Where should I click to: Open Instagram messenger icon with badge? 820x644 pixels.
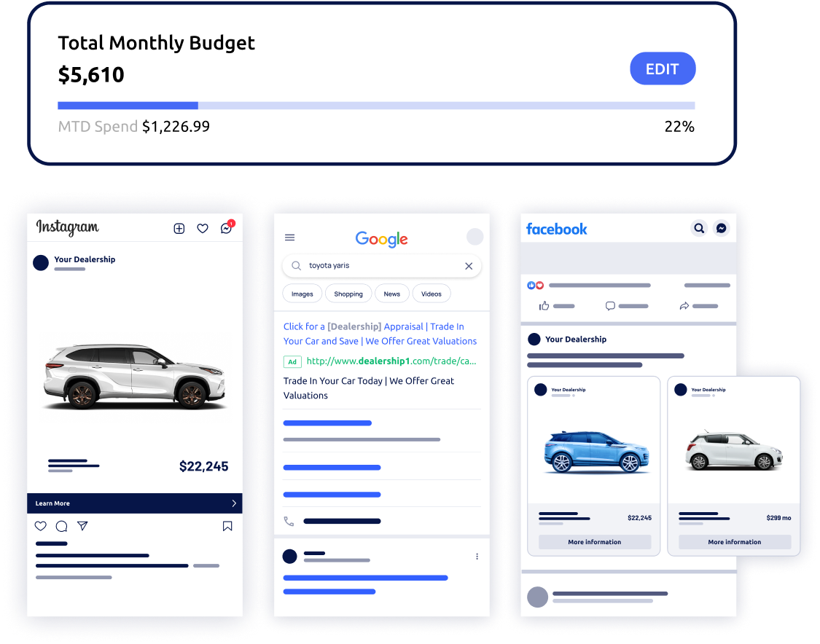(227, 227)
